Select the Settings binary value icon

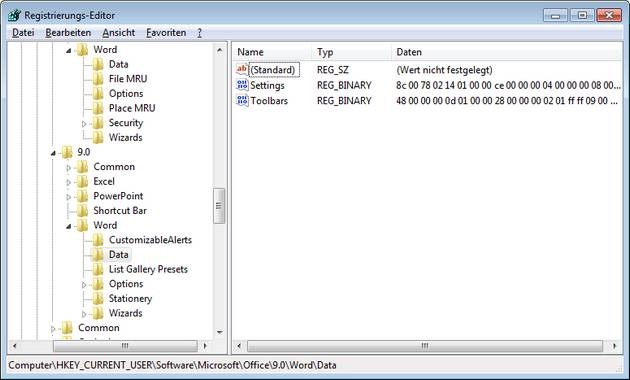click(x=242, y=85)
